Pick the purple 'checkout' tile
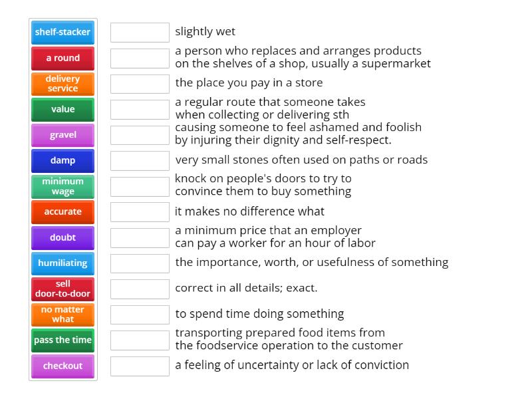 63,366
